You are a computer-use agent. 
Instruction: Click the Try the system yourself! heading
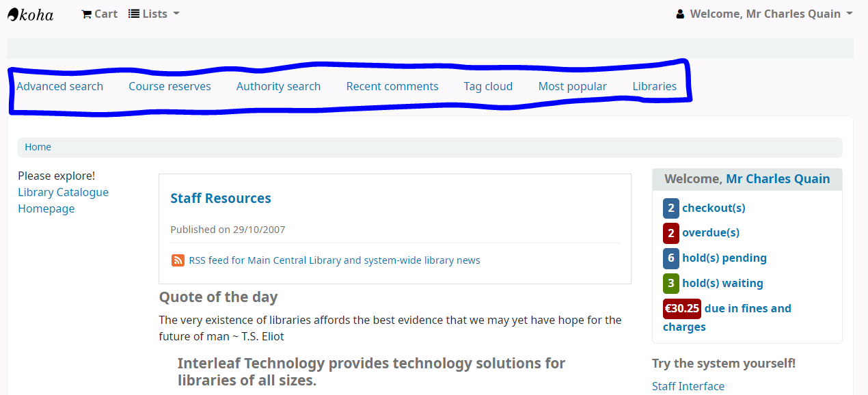tap(724, 364)
